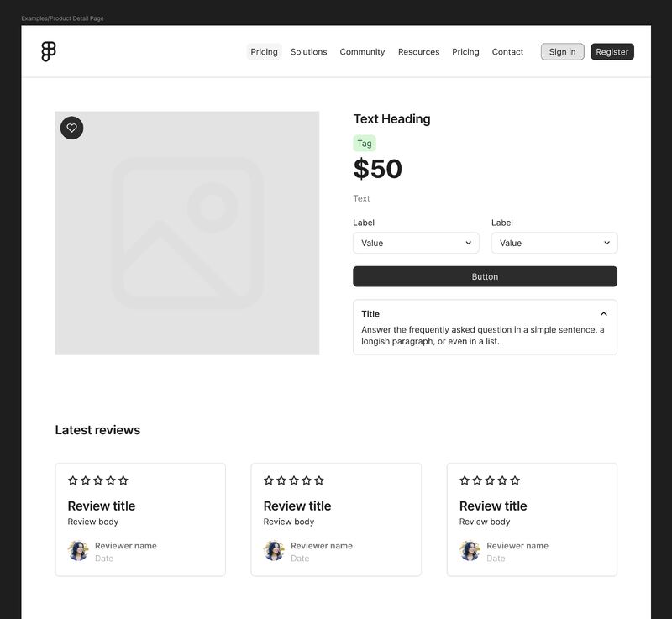Click the accordion answer paragraph text
Screen dimensions: 672x619
tap(482, 335)
